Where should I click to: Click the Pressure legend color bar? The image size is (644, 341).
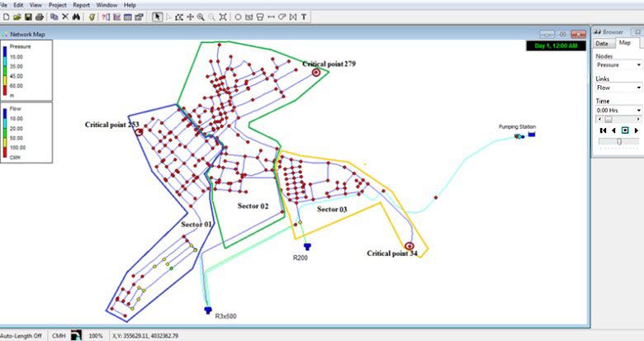[x=5, y=71]
